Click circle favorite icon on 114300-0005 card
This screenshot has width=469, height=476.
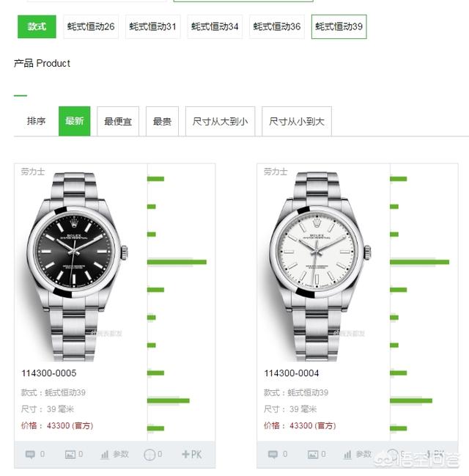149,455
